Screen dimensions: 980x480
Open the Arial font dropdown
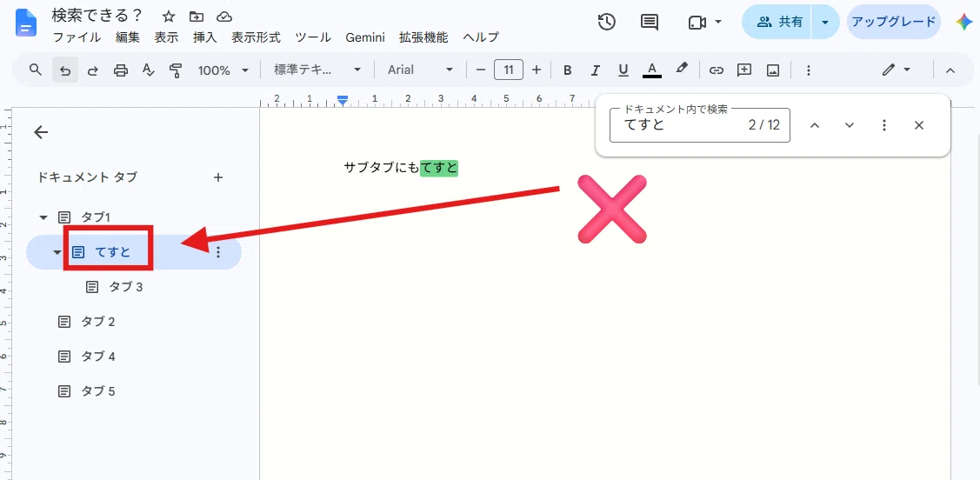coord(420,70)
